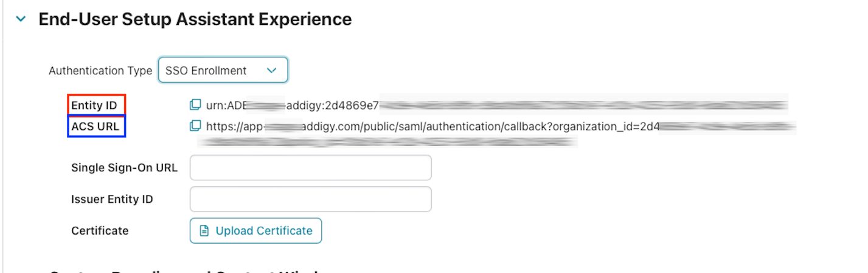
Task: Collapse End-User Setup Assistant Experience section
Action: [x=21, y=19]
